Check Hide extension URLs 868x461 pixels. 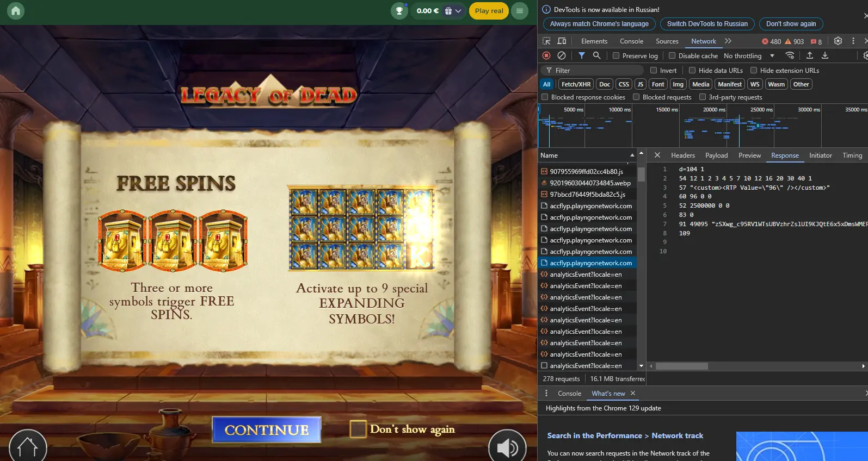754,70
